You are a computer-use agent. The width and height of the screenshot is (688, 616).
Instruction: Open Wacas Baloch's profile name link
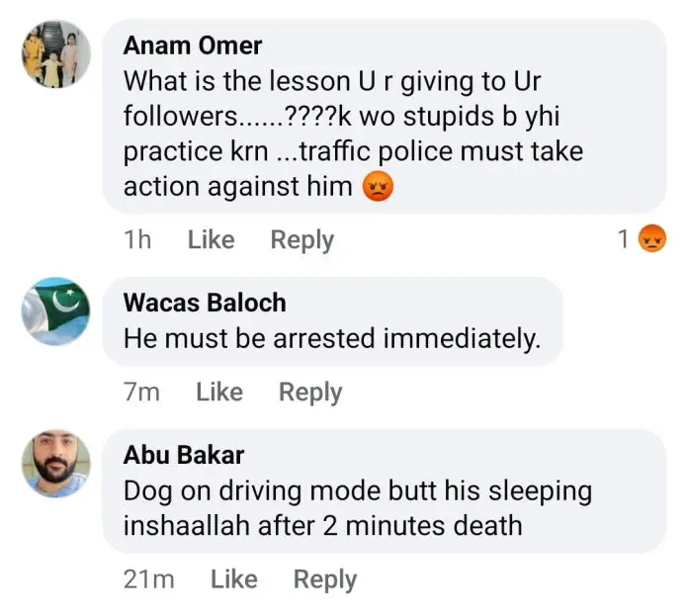click(x=205, y=303)
